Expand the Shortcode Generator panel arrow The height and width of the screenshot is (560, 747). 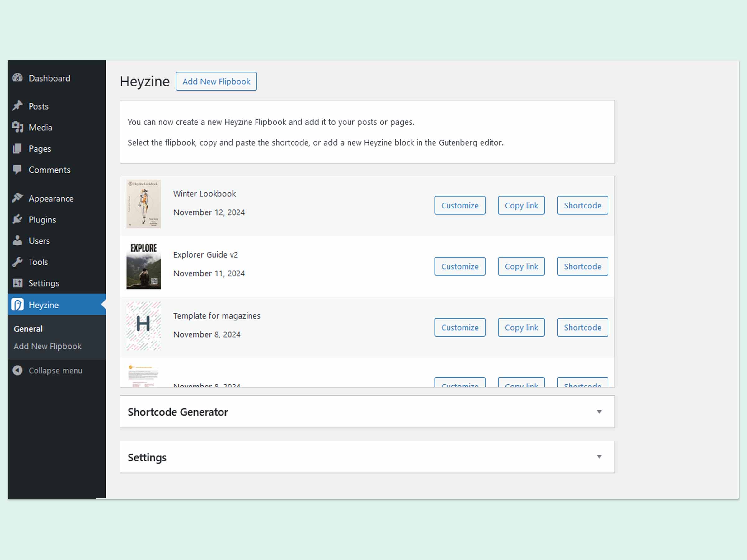click(x=599, y=412)
